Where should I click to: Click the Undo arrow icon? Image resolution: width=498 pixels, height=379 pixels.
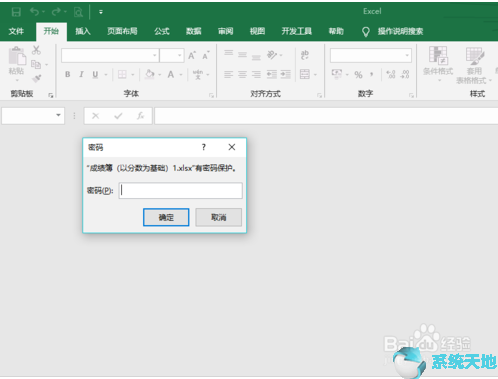(x=34, y=12)
